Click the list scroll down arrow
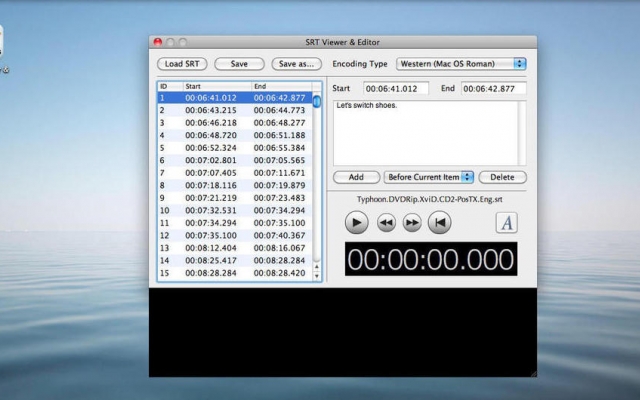The width and height of the screenshot is (640, 400). tap(317, 276)
